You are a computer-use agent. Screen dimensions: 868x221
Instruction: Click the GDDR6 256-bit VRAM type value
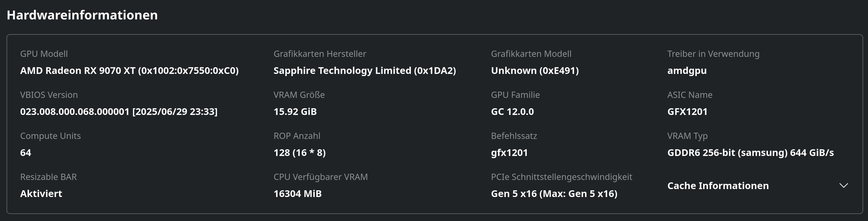750,153
